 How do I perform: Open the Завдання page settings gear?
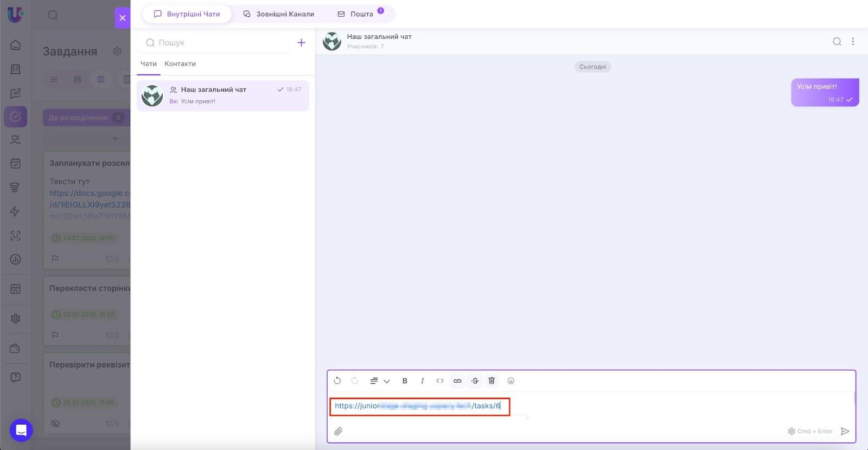117,52
